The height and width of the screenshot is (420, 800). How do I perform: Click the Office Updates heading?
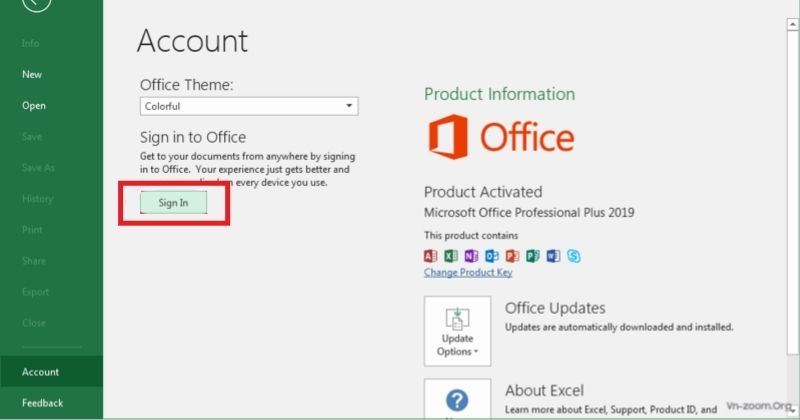[x=555, y=308]
